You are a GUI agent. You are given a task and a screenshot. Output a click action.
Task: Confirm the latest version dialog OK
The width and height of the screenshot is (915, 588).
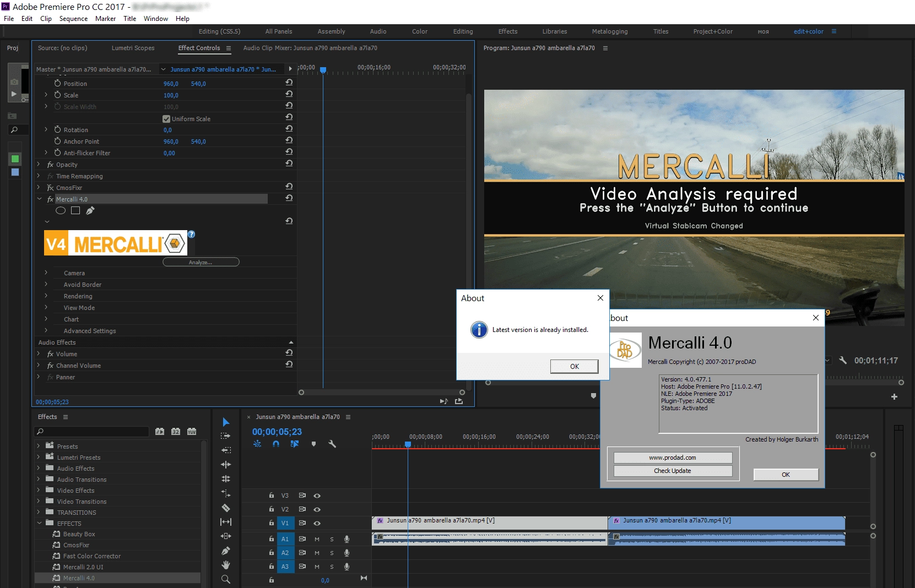pyautogui.click(x=574, y=366)
